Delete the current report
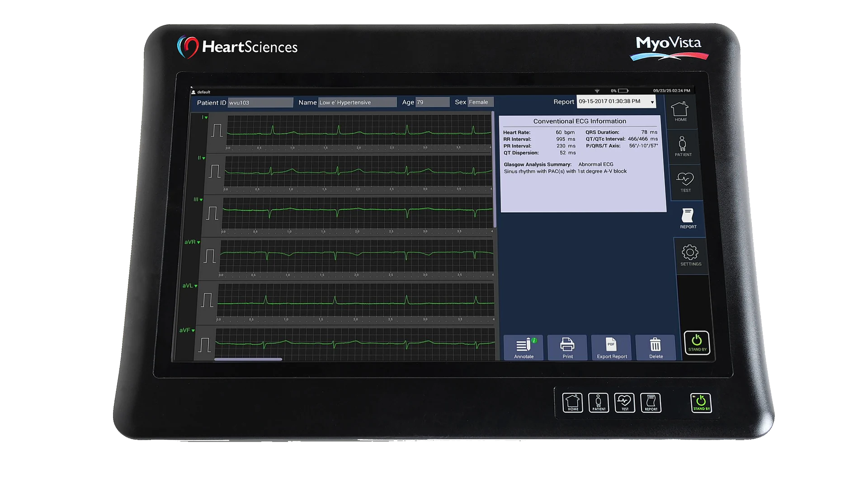Viewport: 868px width, 488px height. [656, 348]
